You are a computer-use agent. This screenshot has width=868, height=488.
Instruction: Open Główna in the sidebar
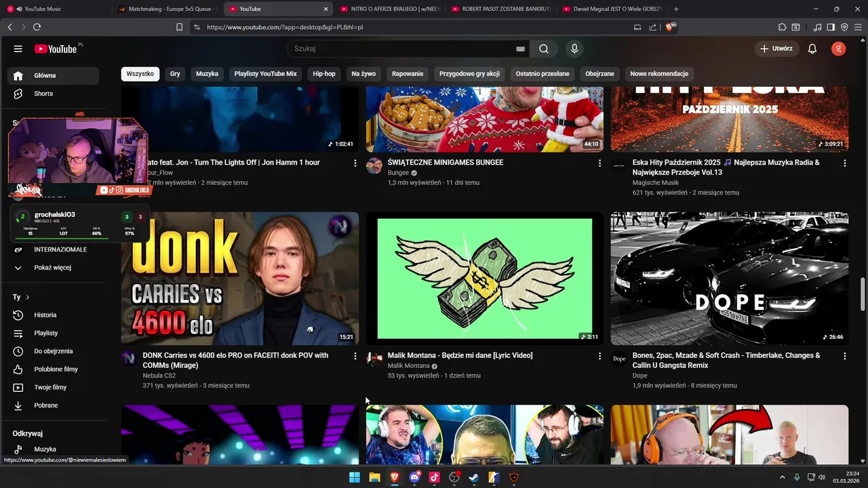click(x=54, y=75)
